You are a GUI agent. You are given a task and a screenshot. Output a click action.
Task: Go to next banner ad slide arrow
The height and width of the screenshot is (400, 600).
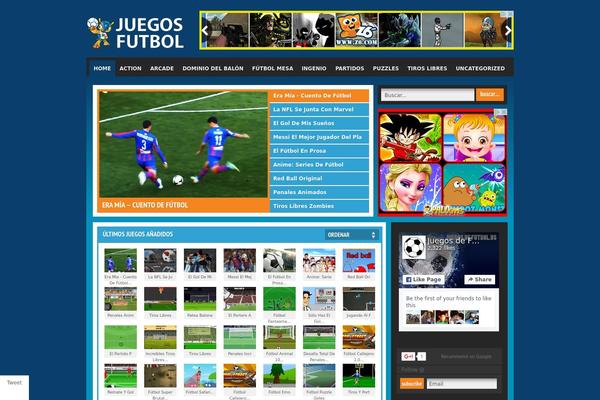(x=508, y=31)
